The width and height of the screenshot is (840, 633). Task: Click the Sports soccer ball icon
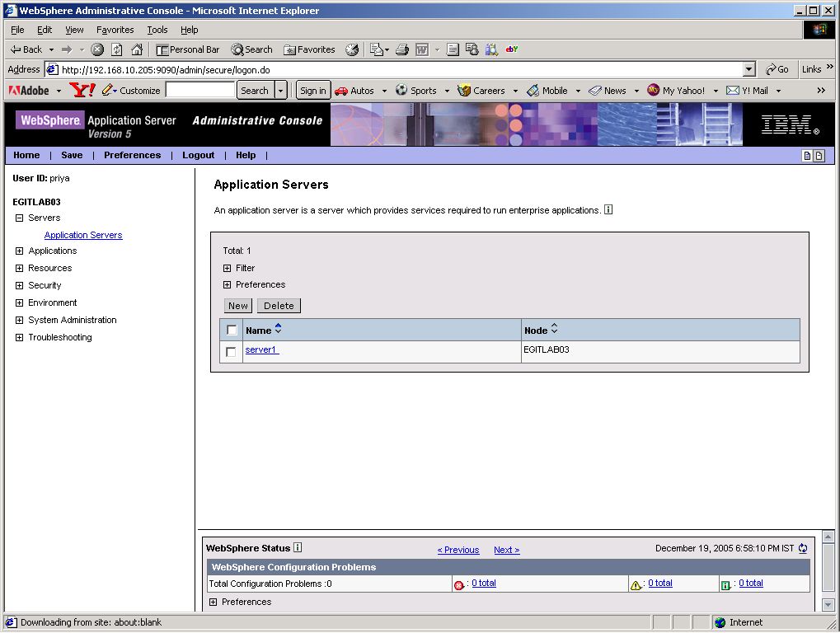pos(401,90)
